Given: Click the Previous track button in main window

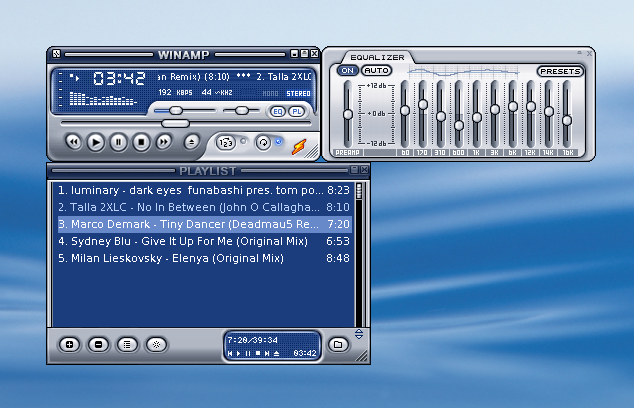Looking at the screenshot, I should [74, 142].
